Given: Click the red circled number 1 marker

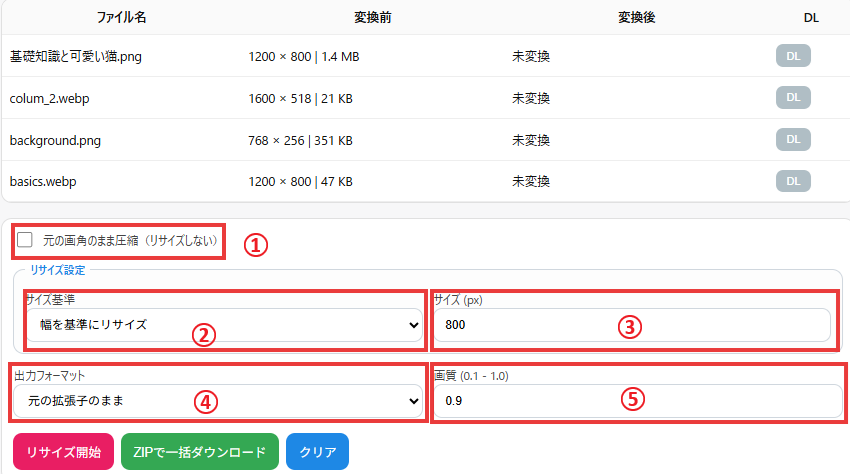Looking at the screenshot, I should 257,245.
